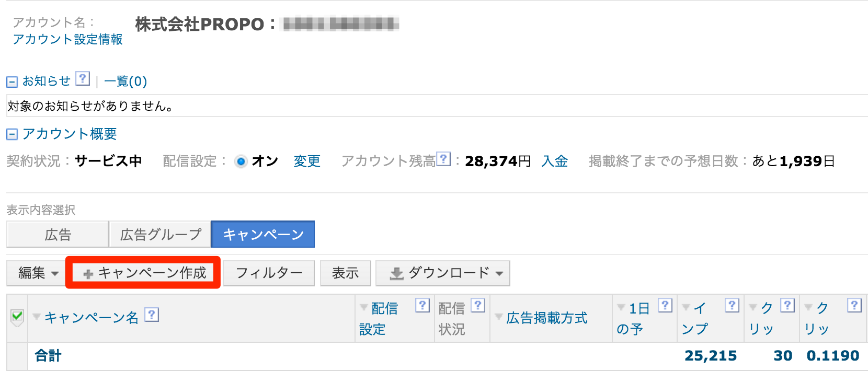Open help icon in 1日の予 column header

665,305
